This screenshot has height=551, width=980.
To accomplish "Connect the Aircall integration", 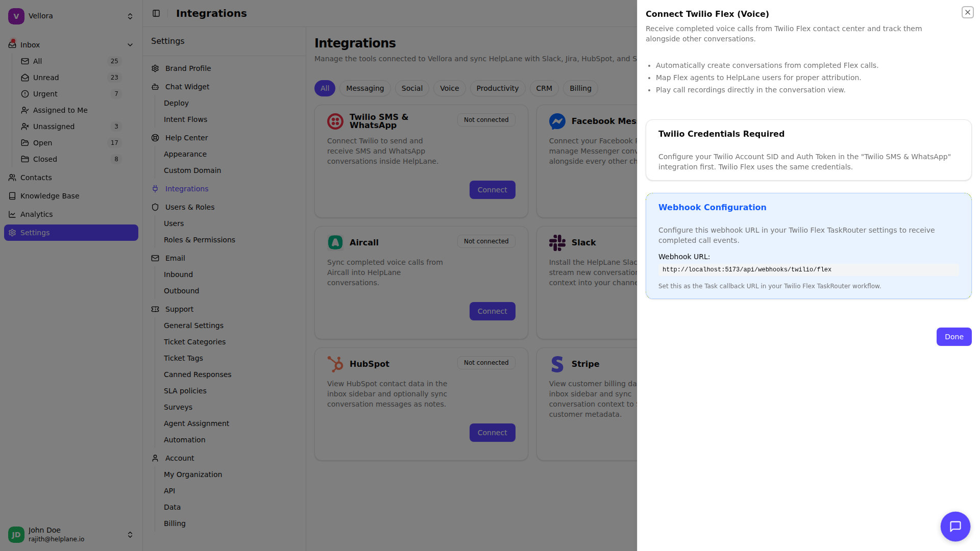I will pyautogui.click(x=493, y=311).
